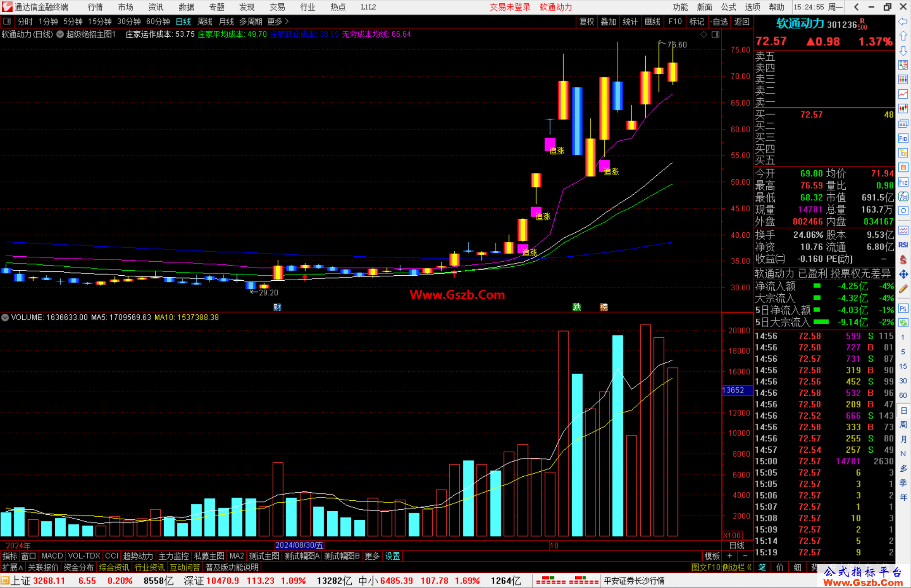Select the 日线 period button
Image resolution: width=911 pixels, height=588 pixels.
(183, 21)
